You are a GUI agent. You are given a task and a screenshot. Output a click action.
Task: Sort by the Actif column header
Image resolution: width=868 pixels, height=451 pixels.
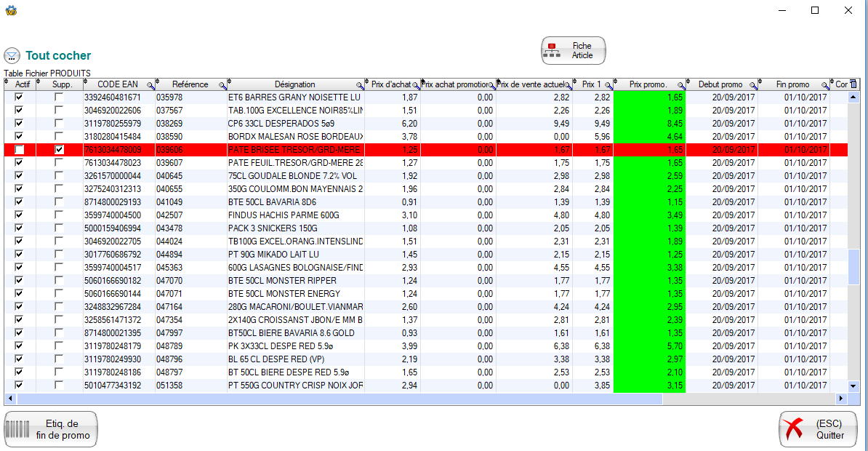[22, 84]
